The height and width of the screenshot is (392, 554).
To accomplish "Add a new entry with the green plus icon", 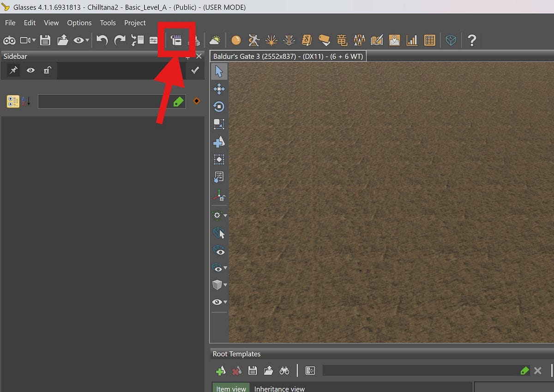I will pyautogui.click(x=220, y=370).
